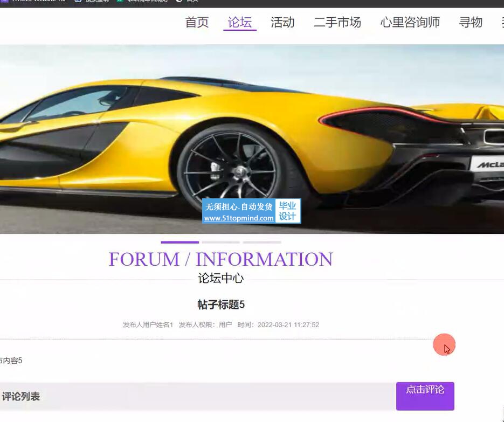Select the 论坛 navigation tab
The image size is (504, 422).
click(x=240, y=23)
